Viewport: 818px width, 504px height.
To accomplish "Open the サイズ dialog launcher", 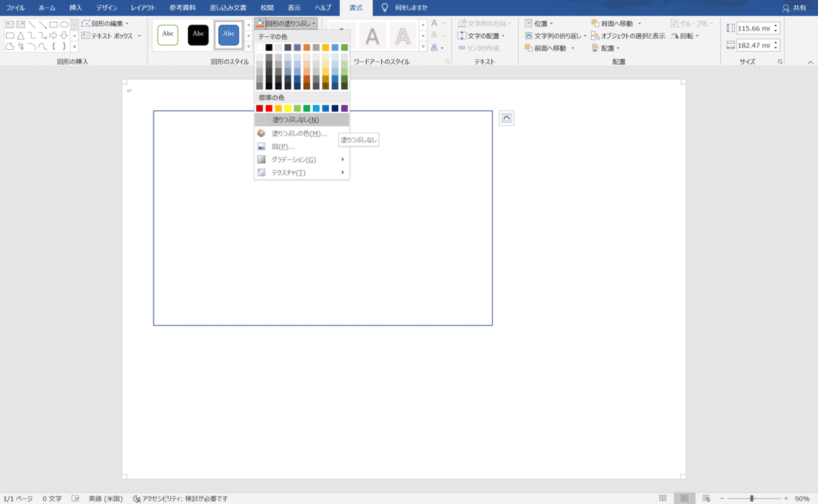I will click(779, 61).
